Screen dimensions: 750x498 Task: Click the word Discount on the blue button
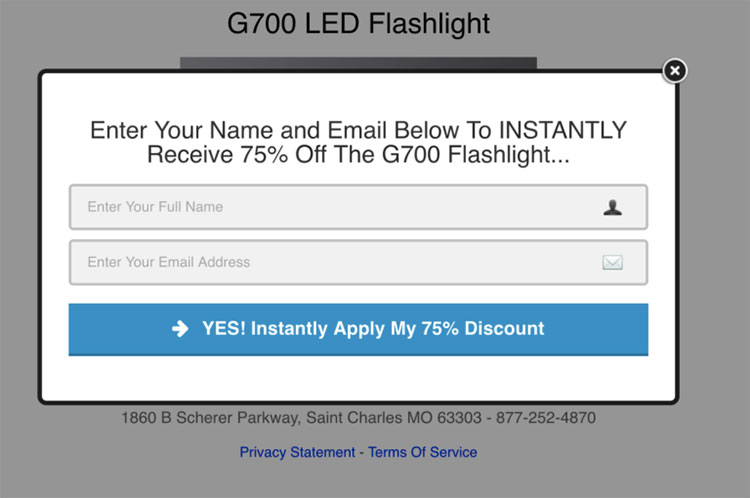(504, 328)
